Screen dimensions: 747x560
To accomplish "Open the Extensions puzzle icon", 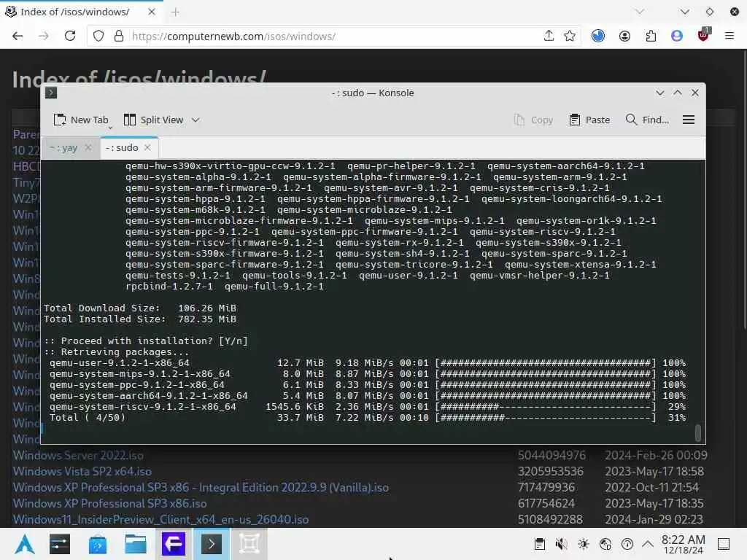I will [651, 36].
